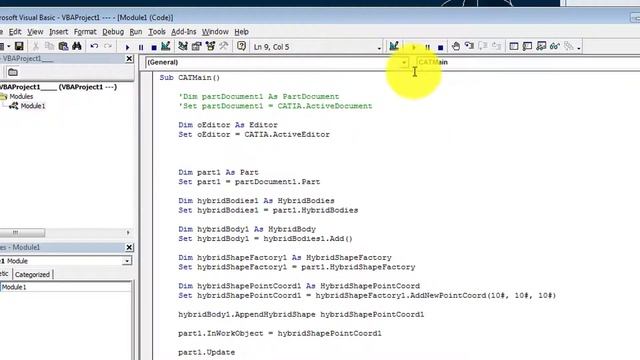Toggle Breakpoint with the hand icon

click(x=456, y=47)
